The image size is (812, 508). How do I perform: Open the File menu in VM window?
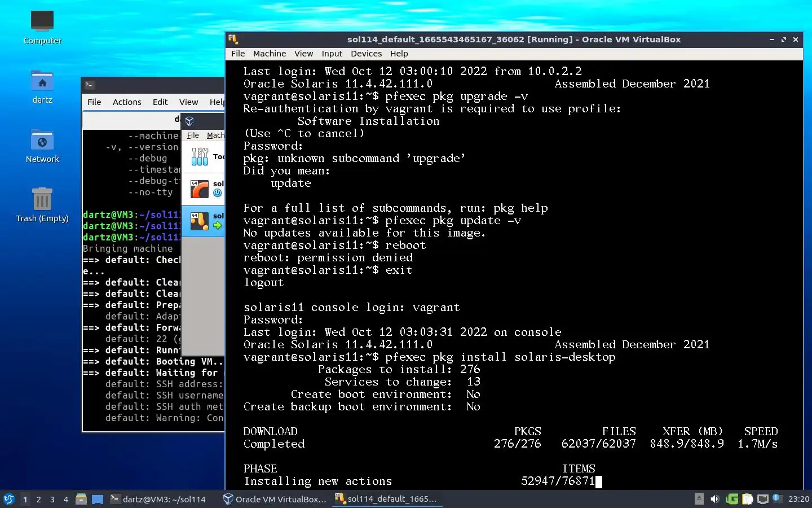tap(238, 54)
